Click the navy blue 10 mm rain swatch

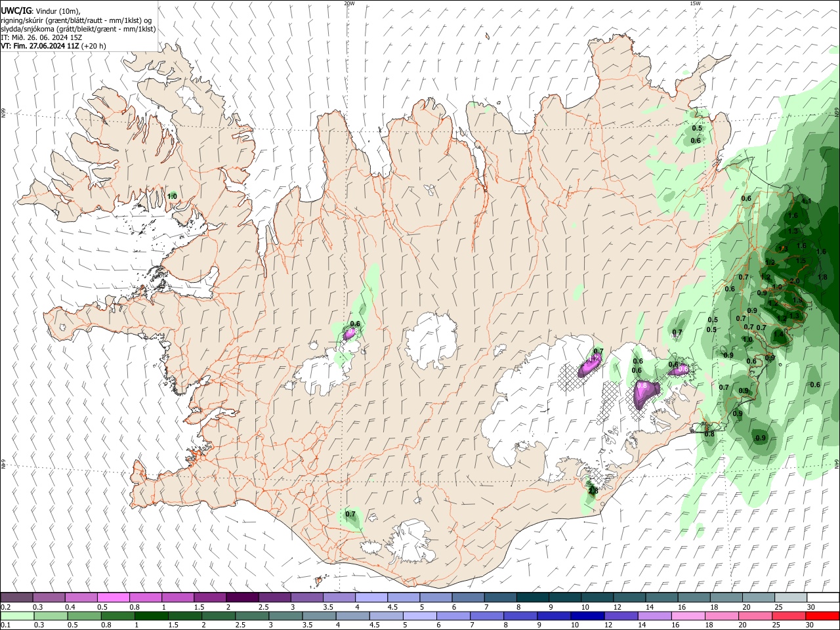click(x=587, y=616)
